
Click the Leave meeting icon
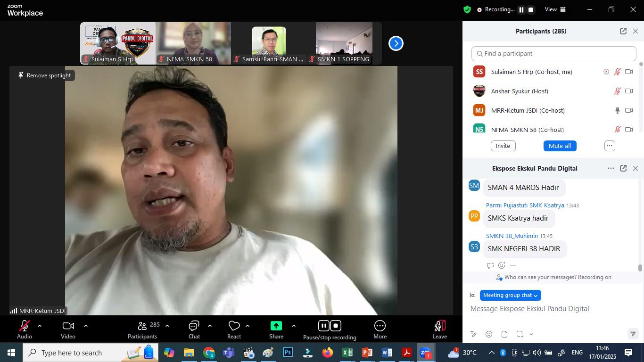point(439,326)
